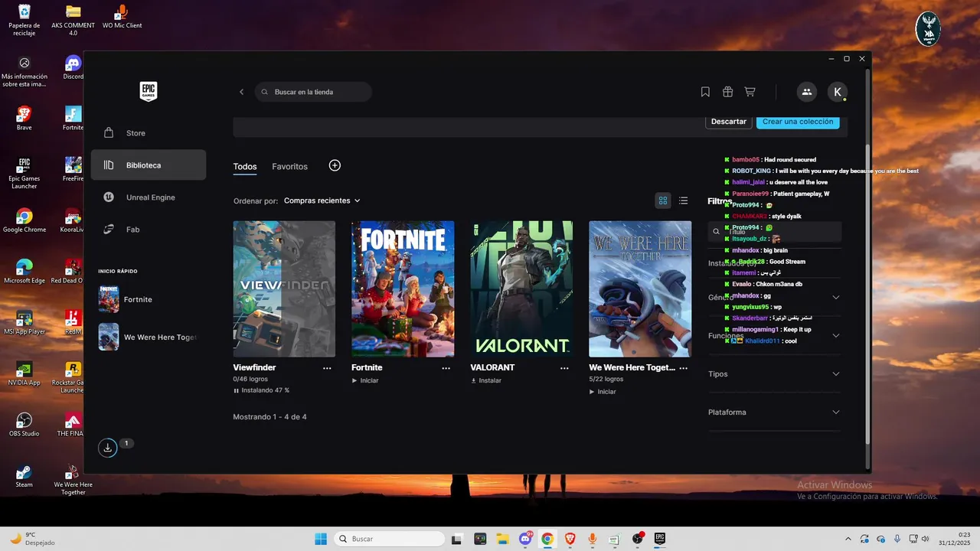Open VALORANT game cover
This screenshot has width=980, height=551.
coord(521,289)
